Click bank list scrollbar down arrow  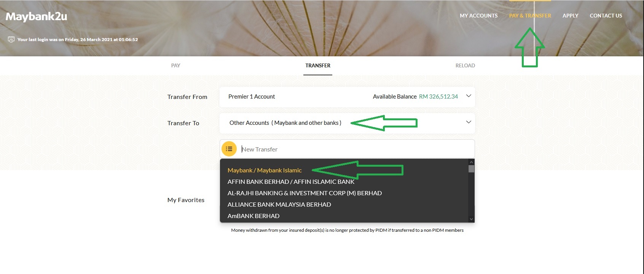(471, 219)
